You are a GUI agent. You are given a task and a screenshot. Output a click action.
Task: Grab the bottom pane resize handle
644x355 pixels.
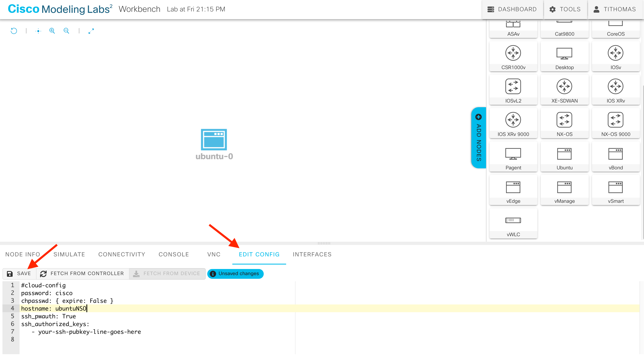tap(324, 243)
